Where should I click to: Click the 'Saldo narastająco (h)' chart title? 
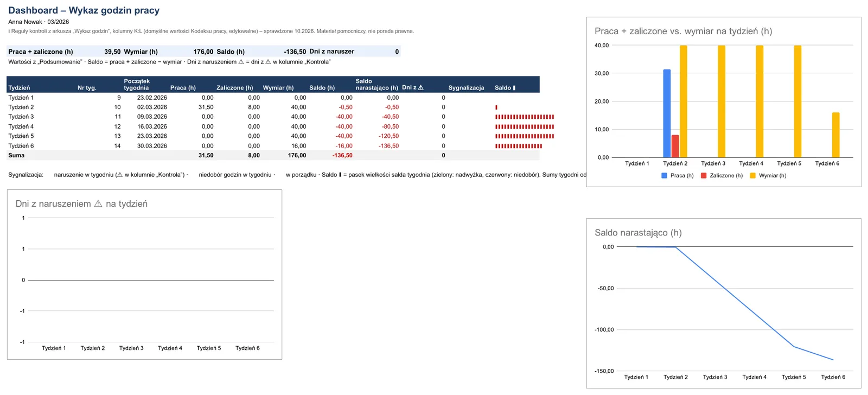click(x=638, y=233)
